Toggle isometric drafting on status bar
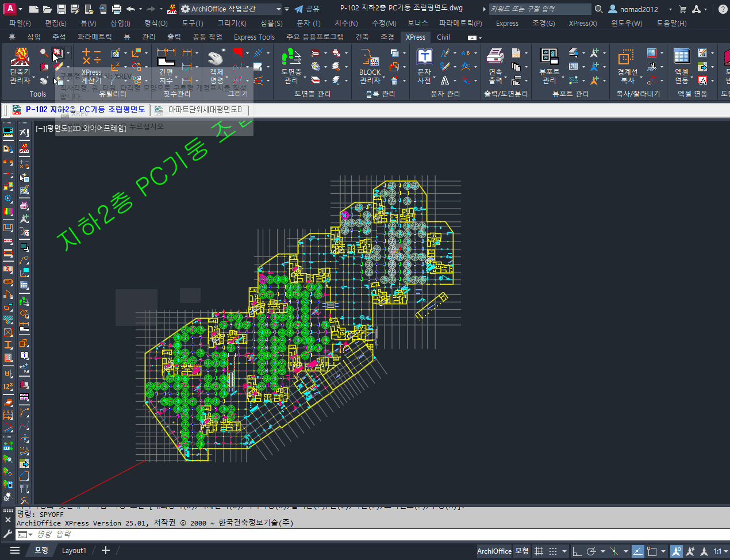The image size is (730, 560). tap(614, 551)
